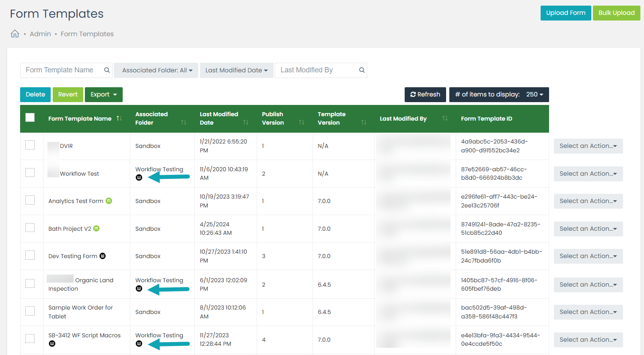Click green badge icon beside Analytics Test Form

(x=109, y=201)
